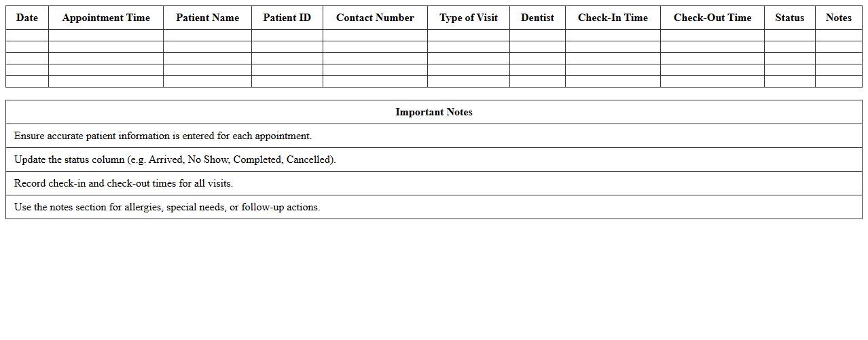Screen dimensions: 868x340
Task: Select the note about accurate patient information
Action: [x=163, y=136]
